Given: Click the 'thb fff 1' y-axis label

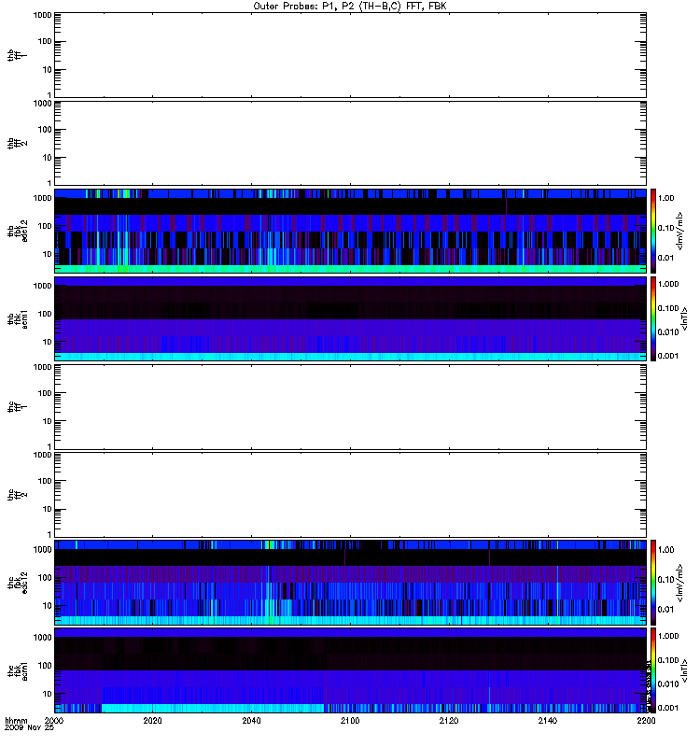Looking at the screenshot, I should click(x=17, y=55).
